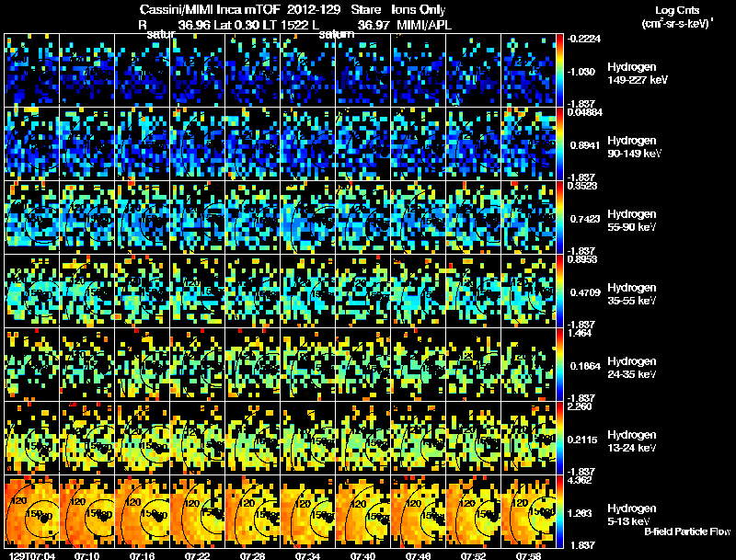Click the 'Hydrogen 55-90 keV' row label
Image resolution: width=736 pixels, height=560 pixels.
(x=632, y=221)
